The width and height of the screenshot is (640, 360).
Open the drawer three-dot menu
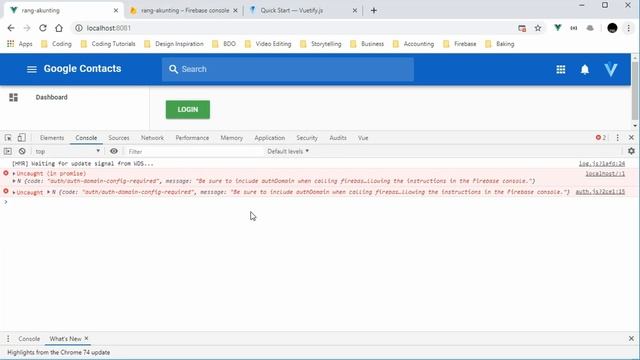tap(8, 339)
